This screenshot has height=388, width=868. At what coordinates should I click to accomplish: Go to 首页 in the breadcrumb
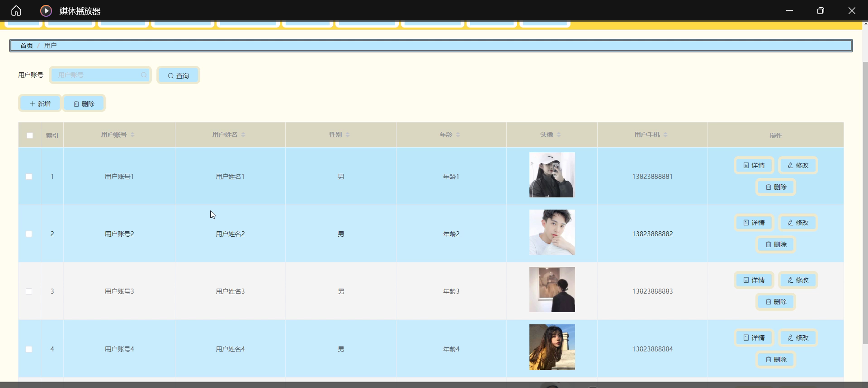coord(27,46)
